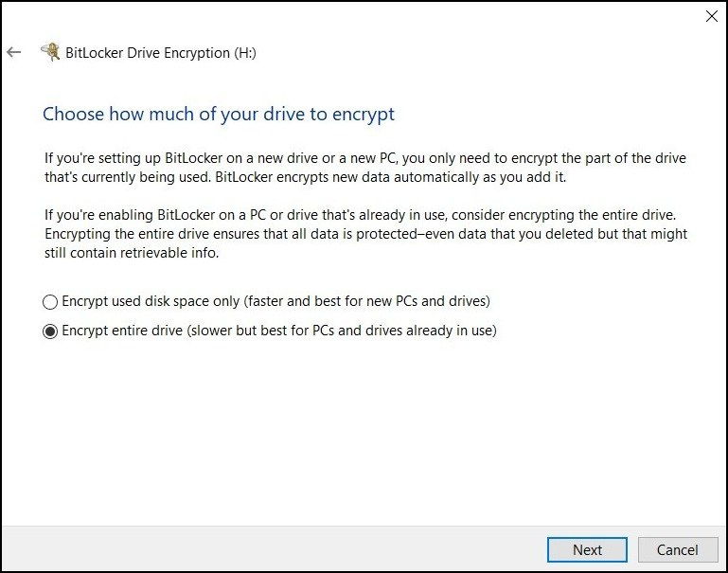Click the '(H:)' drive letter in the title
This screenshot has width=728, height=573.
click(244, 53)
